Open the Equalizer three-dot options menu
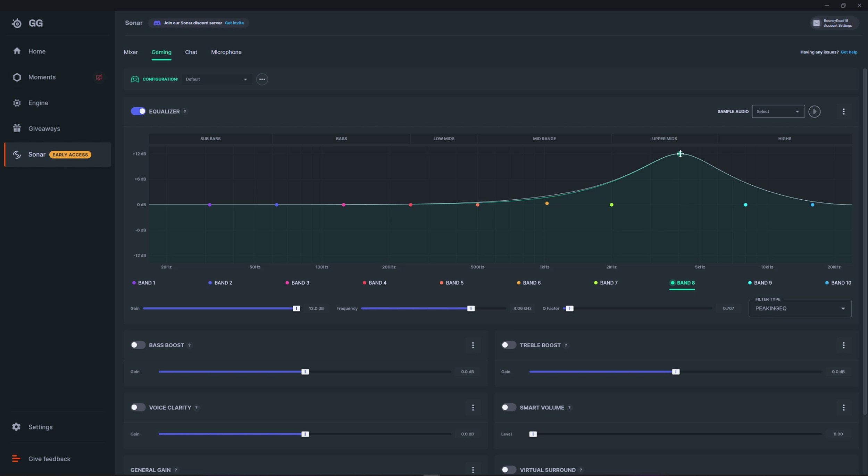Screen dimensions: 868x476 [843, 111]
